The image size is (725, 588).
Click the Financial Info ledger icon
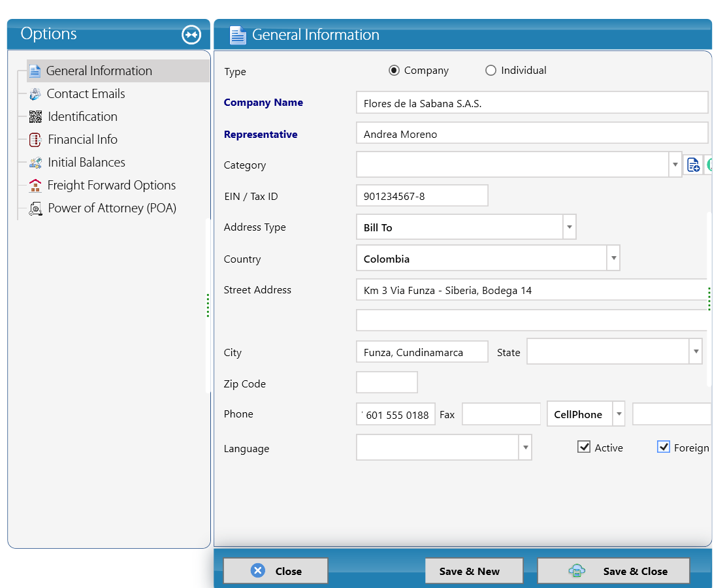(35, 140)
